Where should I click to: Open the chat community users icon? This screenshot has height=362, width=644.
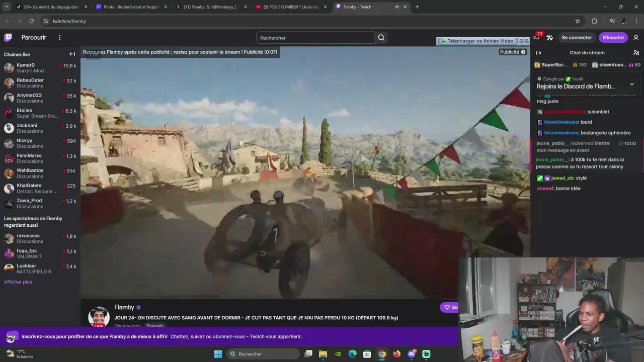coord(636,53)
